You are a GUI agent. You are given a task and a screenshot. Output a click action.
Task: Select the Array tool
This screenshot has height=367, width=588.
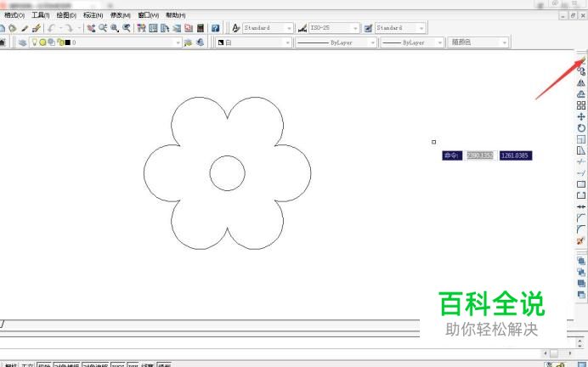[581, 105]
